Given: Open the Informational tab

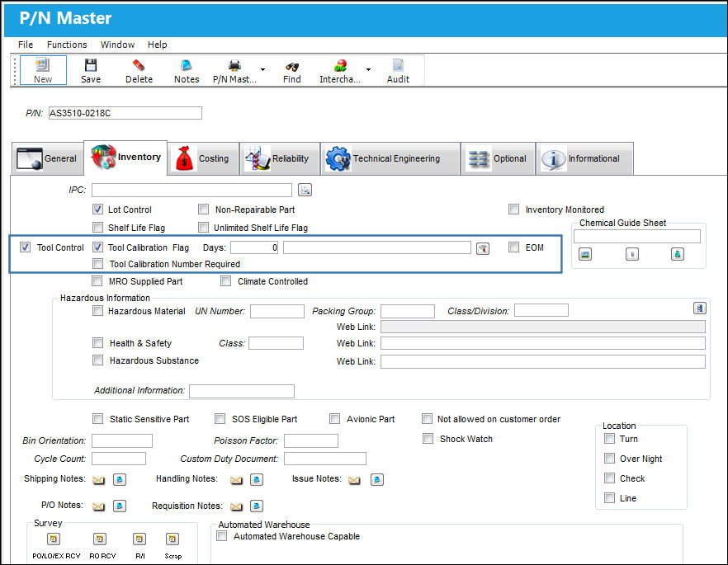Looking at the screenshot, I should pyautogui.click(x=585, y=158).
